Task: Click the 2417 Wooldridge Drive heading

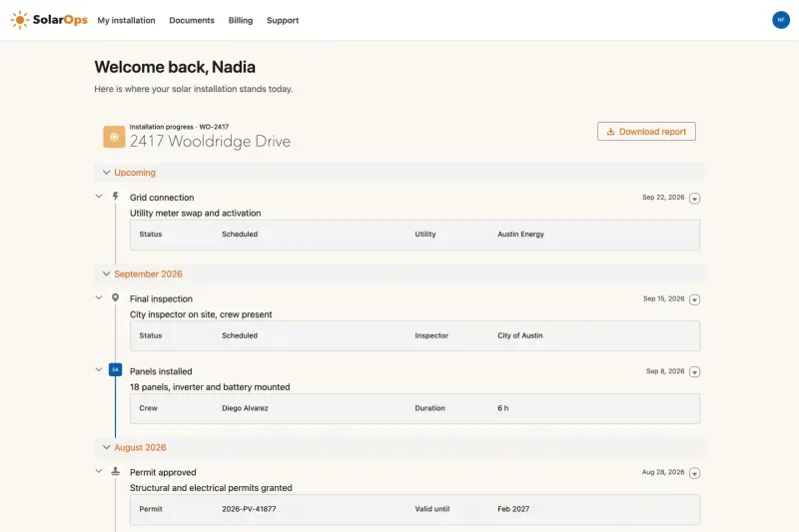Action: pyautogui.click(x=210, y=141)
